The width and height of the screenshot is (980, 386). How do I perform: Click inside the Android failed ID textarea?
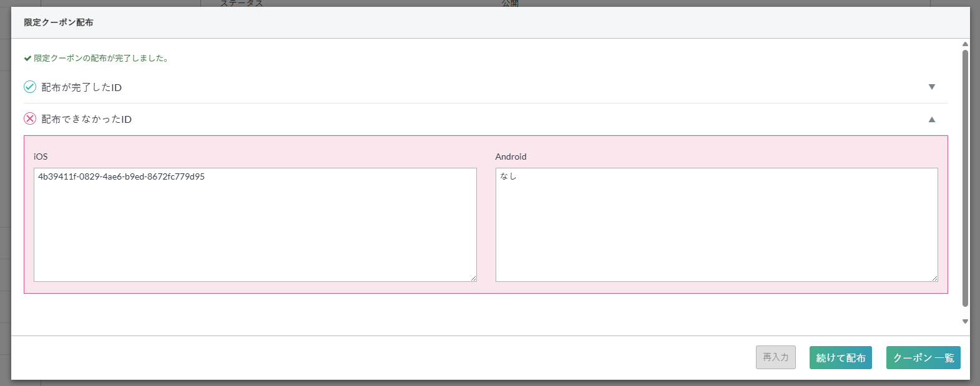[717, 224]
